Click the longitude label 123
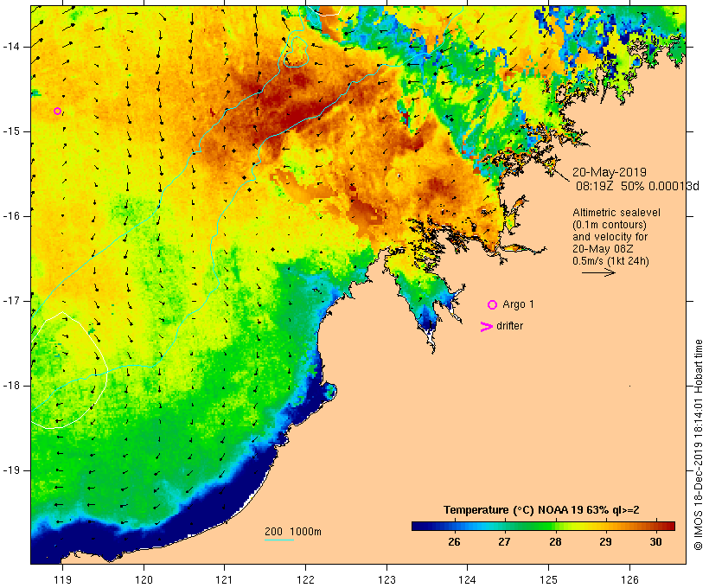 [x=386, y=579]
